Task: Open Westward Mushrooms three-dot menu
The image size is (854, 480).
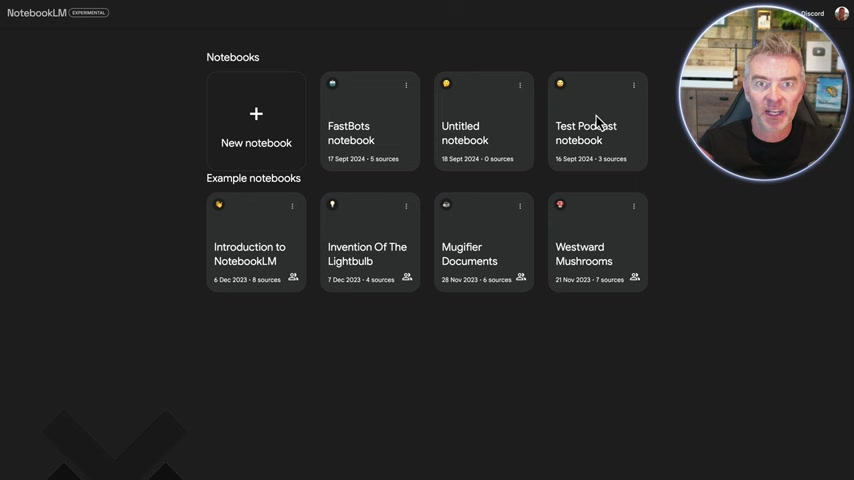Action: [x=634, y=206]
